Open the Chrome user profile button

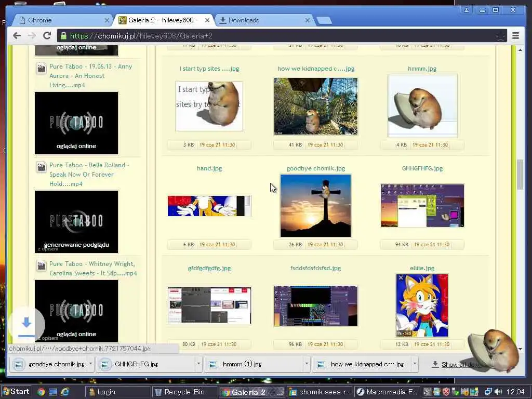(467, 10)
